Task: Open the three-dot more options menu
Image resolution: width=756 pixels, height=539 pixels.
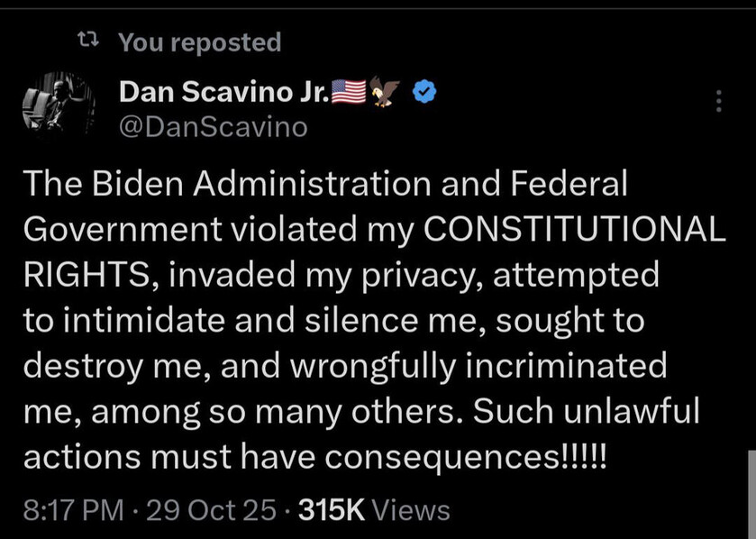Action: tap(718, 101)
